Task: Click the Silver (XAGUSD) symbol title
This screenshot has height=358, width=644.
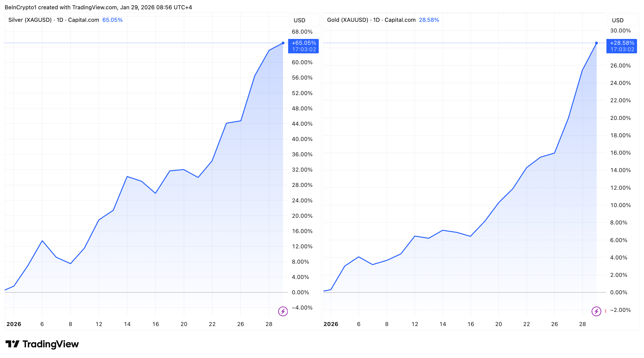Action: pyautogui.click(x=30, y=20)
